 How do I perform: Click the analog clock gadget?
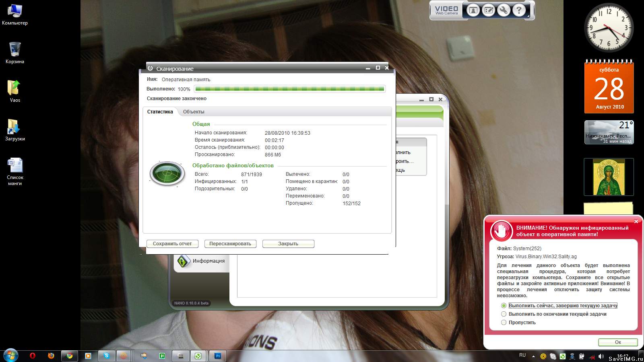609,27
